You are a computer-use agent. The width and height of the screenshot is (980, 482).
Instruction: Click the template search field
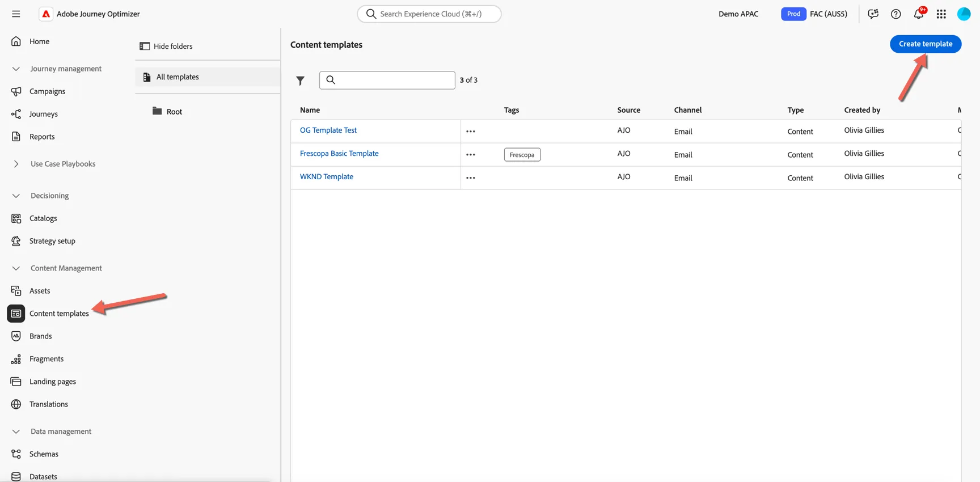click(387, 80)
